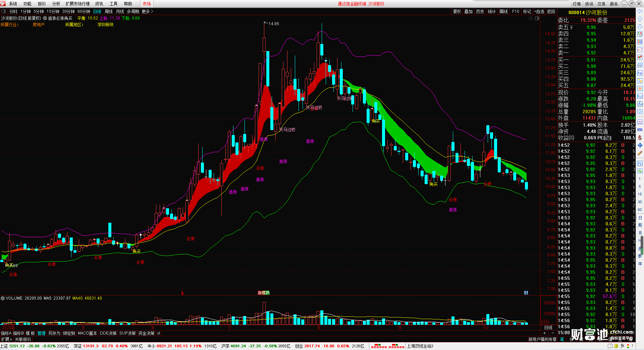Open the colored quote list icon in sidebar
The image size is (644, 350).
(640, 34)
